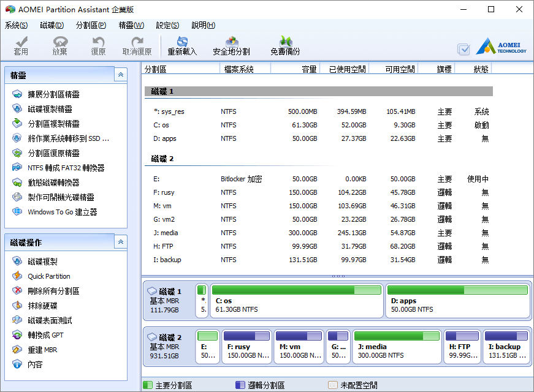The height and width of the screenshot is (392, 534).
Task: Select the C: os block in disk map
Action: click(297, 301)
